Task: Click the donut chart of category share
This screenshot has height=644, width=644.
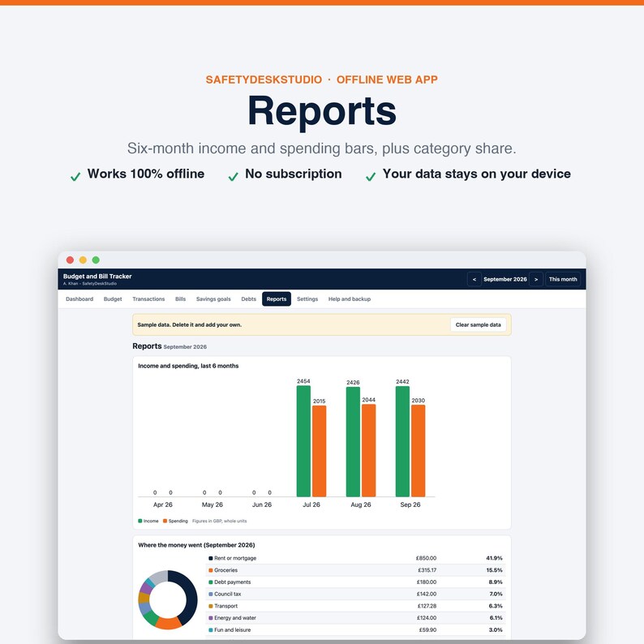Action: [x=168, y=600]
